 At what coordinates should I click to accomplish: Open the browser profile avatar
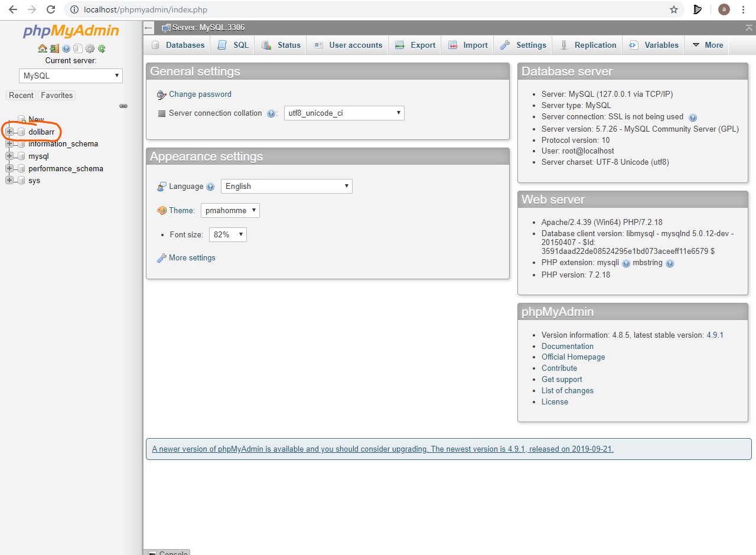(x=724, y=9)
